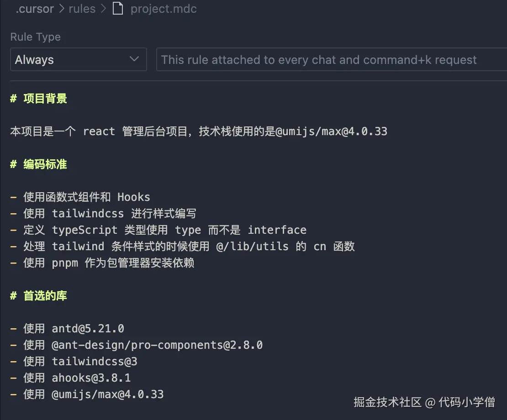
Task: Click the dropdown chevron arrow in Rule Type
Action: click(x=134, y=59)
